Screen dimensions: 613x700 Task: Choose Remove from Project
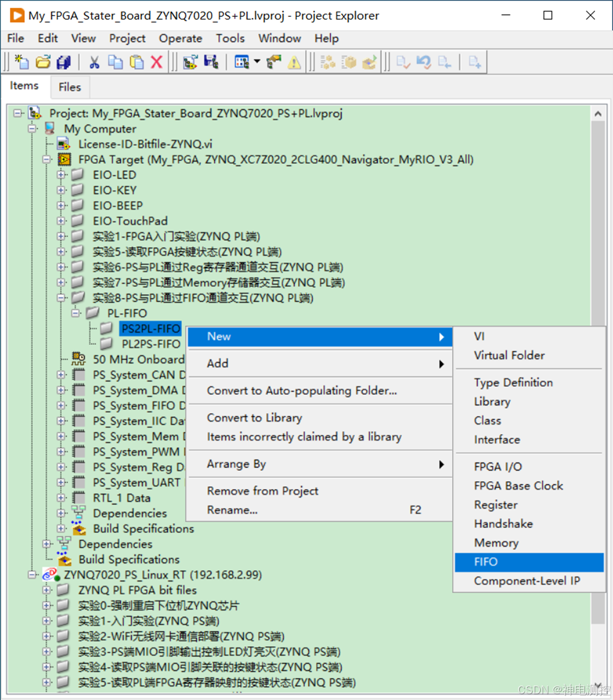pyautogui.click(x=320, y=490)
